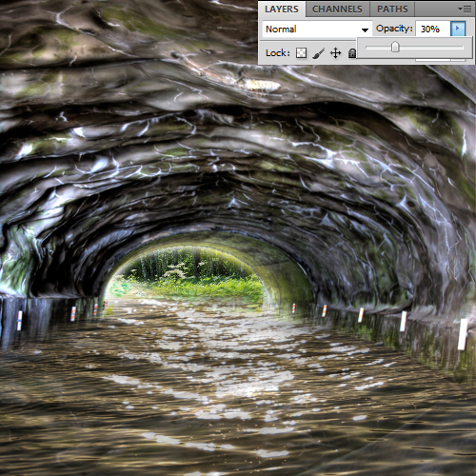This screenshot has height=476, width=476.
Task: Enable Lock position cross-arrows icon
Action: coord(335,53)
